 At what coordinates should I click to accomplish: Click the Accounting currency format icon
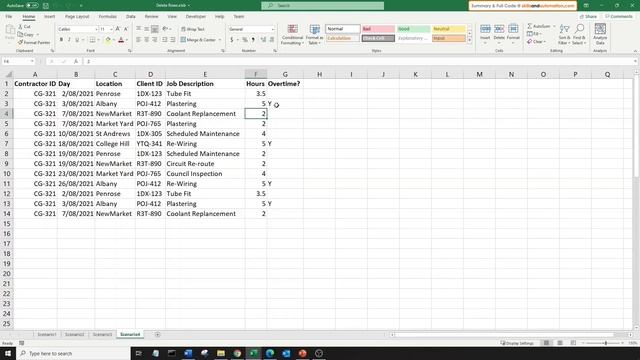pos(231,40)
